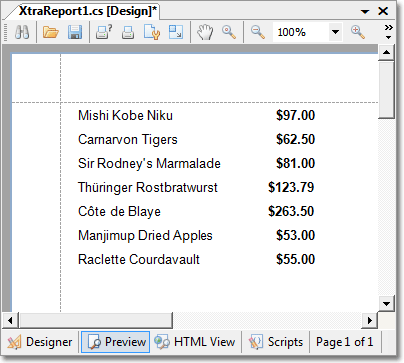404x363 pixels.
Task: Click the horizontal scrollbar thumb
Action: click(96, 321)
